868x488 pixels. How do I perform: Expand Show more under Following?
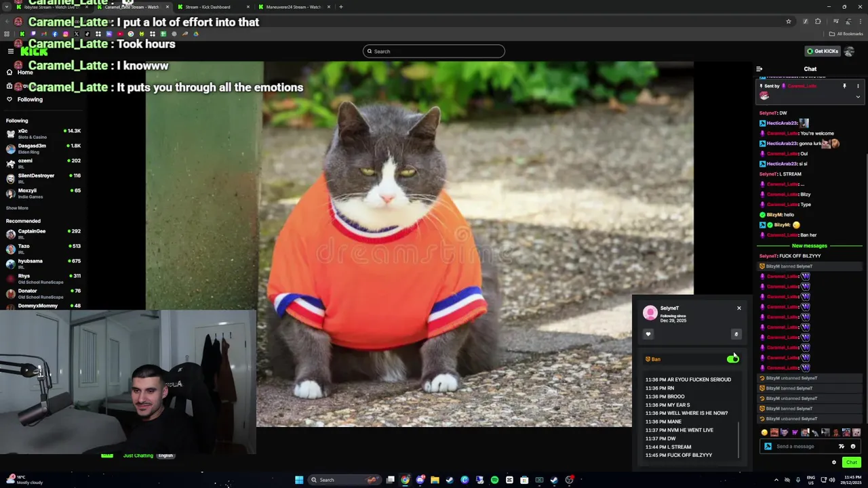17,208
